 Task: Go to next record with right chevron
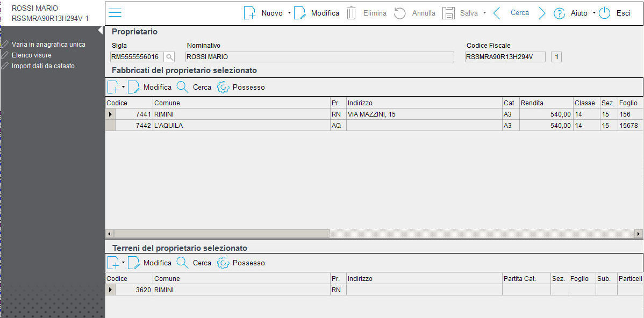point(542,13)
